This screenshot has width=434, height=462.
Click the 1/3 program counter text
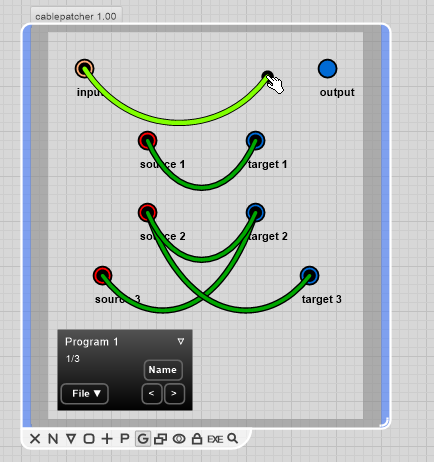73,359
